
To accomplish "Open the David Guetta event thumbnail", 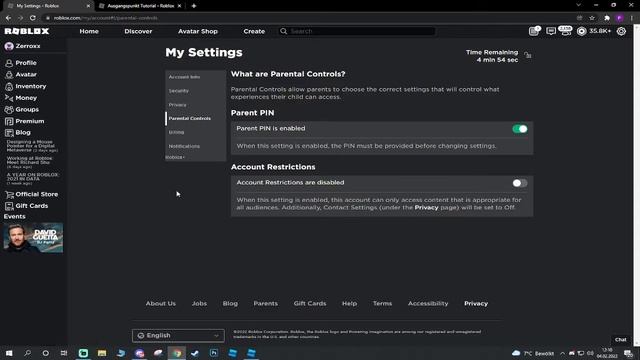I will coord(33,238).
